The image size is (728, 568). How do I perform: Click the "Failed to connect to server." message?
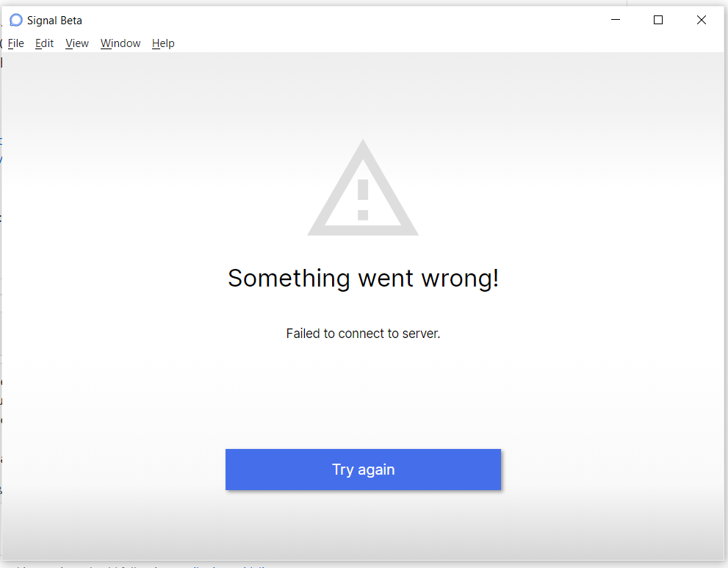point(363,334)
